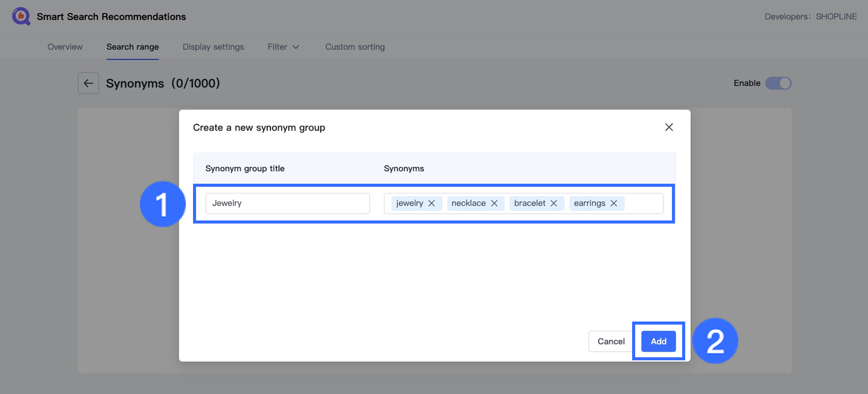868x394 pixels.
Task: Focus the Synonym group title field
Action: (287, 203)
